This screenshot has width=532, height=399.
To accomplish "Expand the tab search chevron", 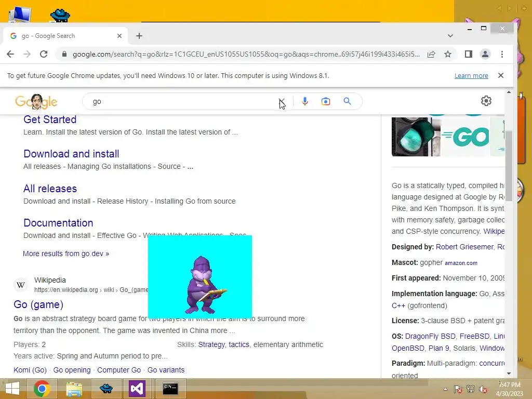I will coord(450,36).
